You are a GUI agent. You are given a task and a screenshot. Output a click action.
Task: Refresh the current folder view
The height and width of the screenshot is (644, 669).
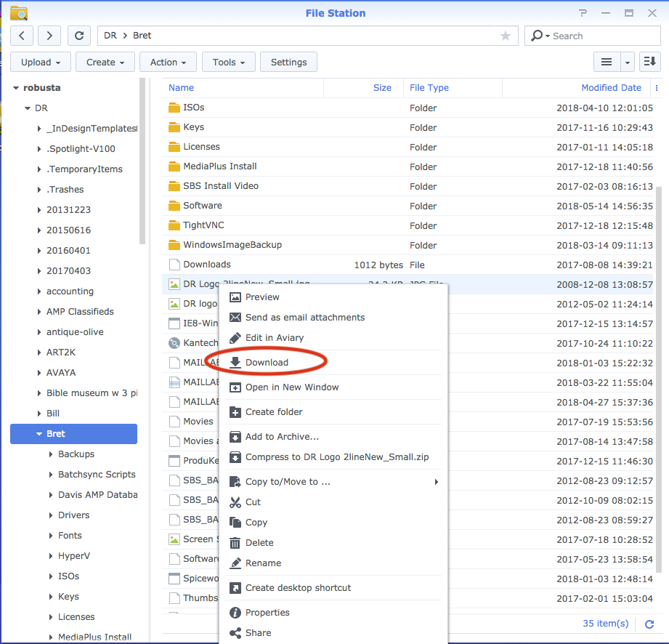coord(78,35)
